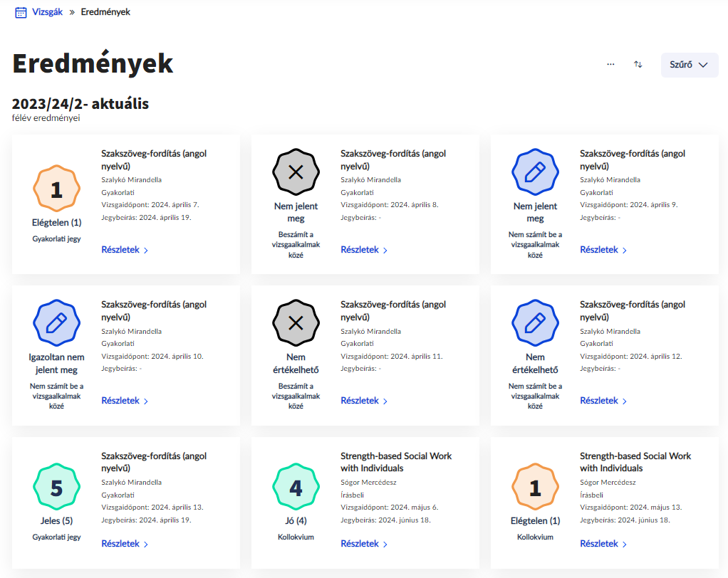Select the Strength-based Social Work title graded Jó
Image resolution: width=728 pixels, height=578 pixels.
click(396, 462)
